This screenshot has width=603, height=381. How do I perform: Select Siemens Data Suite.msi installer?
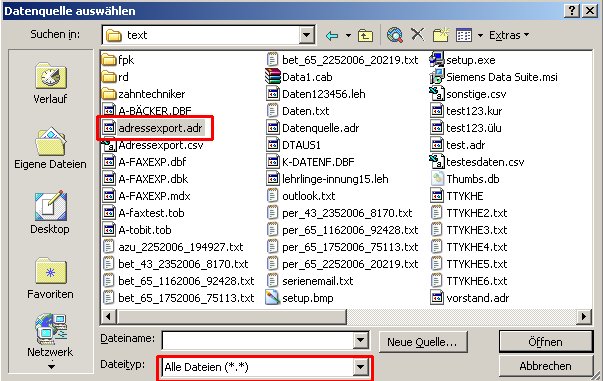pos(493,77)
